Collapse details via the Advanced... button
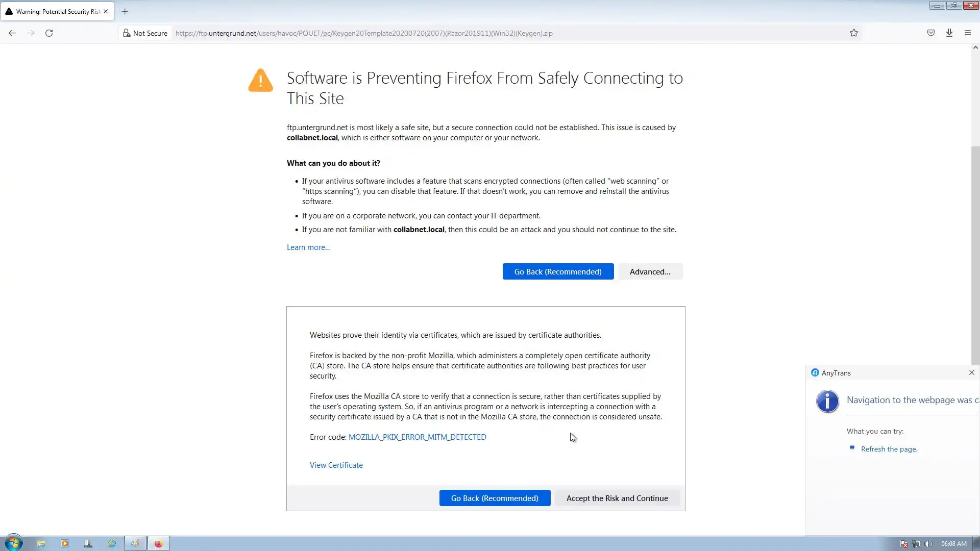Viewport: 980px width, 551px height. click(x=650, y=272)
